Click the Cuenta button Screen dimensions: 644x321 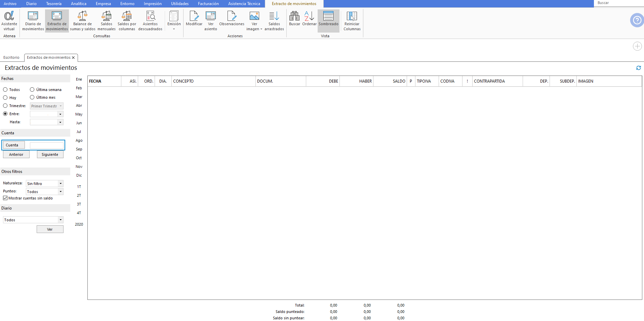click(x=14, y=145)
